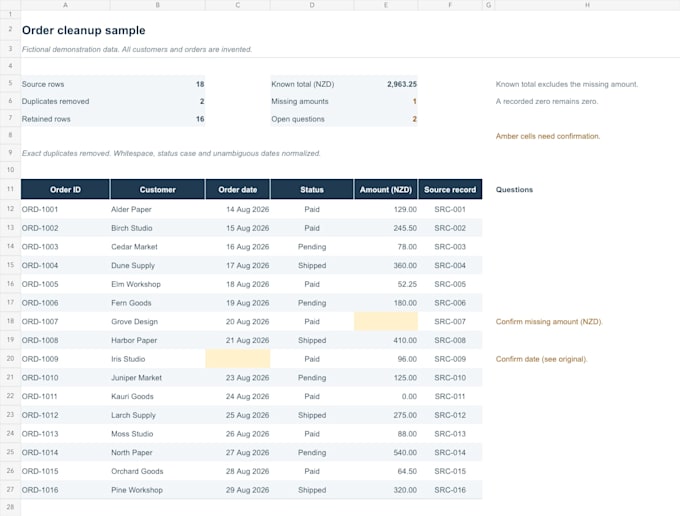680x516 pixels.
Task: Click the 'Fictional demonstration data' subtitle
Action: pos(137,49)
